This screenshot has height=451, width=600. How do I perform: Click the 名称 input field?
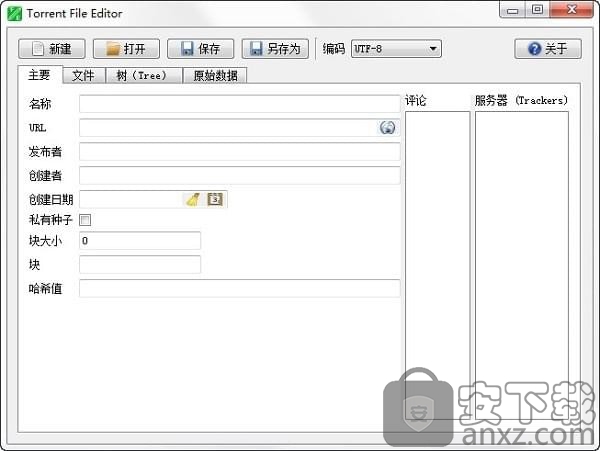240,104
